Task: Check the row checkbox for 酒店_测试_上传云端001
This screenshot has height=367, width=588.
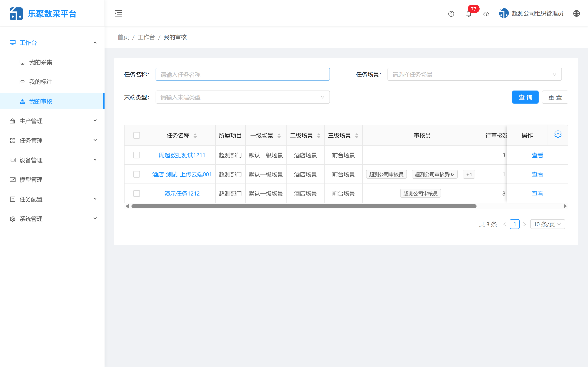Action: (x=136, y=174)
